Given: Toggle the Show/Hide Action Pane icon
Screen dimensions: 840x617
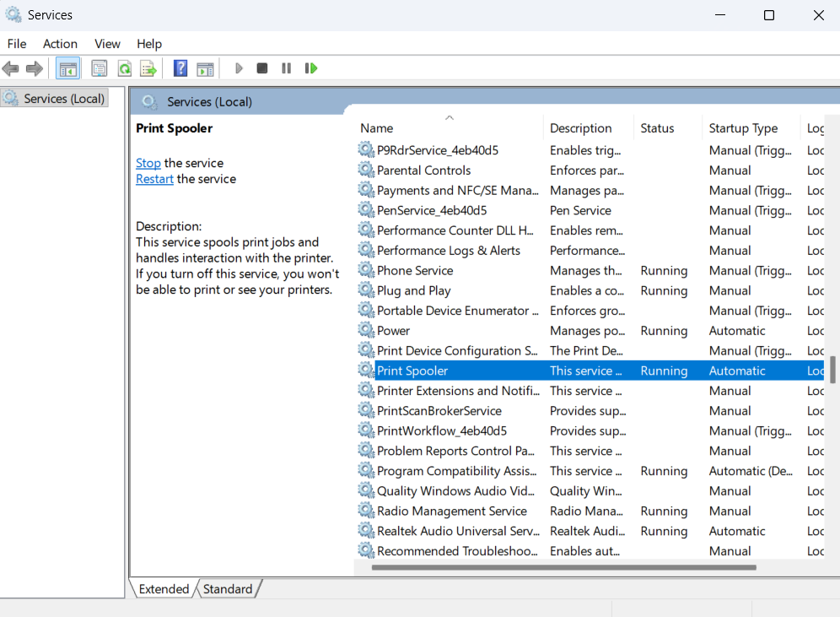Looking at the screenshot, I should (x=205, y=68).
